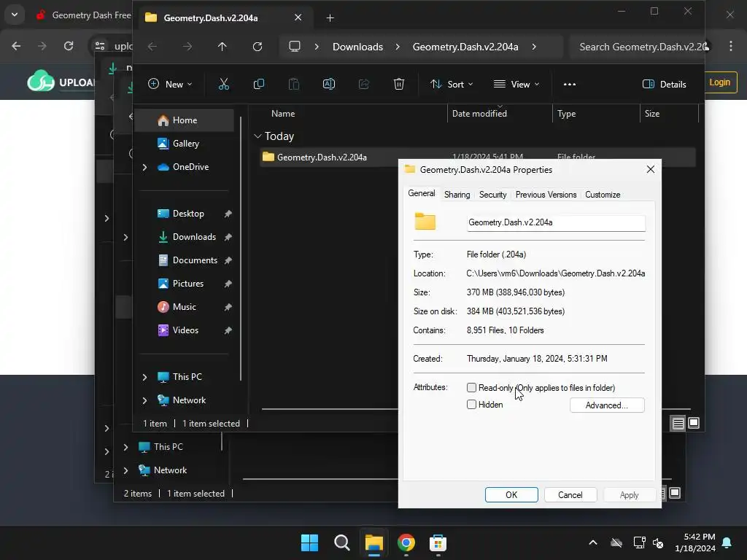The height and width of the screenshot is (560, 747).
Task: Enable the Read-only attribute checkbox
Action: click(472, 388)
